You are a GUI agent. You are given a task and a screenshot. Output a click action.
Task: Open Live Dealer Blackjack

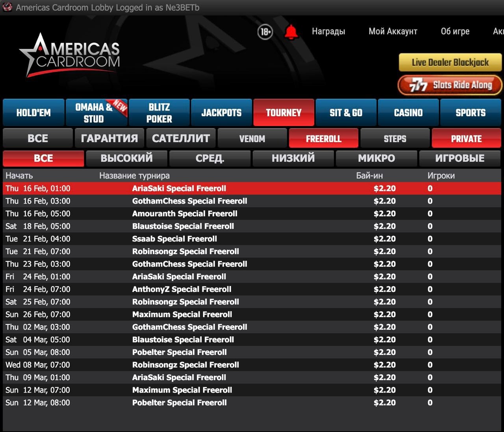[x=450, y=62]
